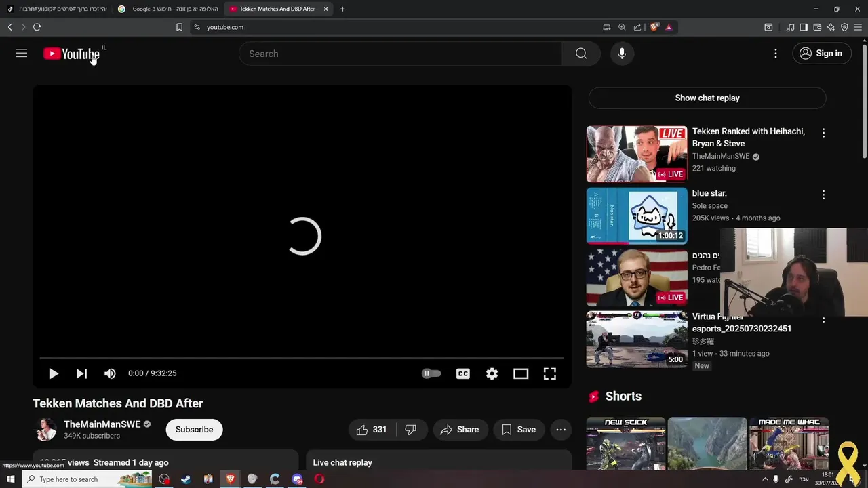Click Live chat replay heading
This screenshot has width=868, height=488.
point(342,462)
